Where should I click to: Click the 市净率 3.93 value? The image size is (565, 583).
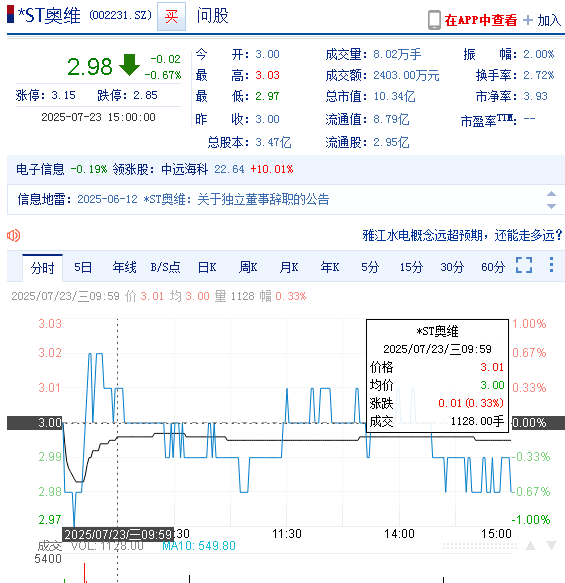(536, 97)
